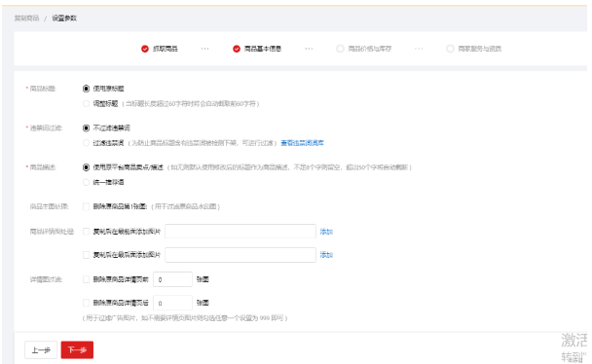
Task: Go to the 商品价格与库存 step label
Action: tap(370, 49)
